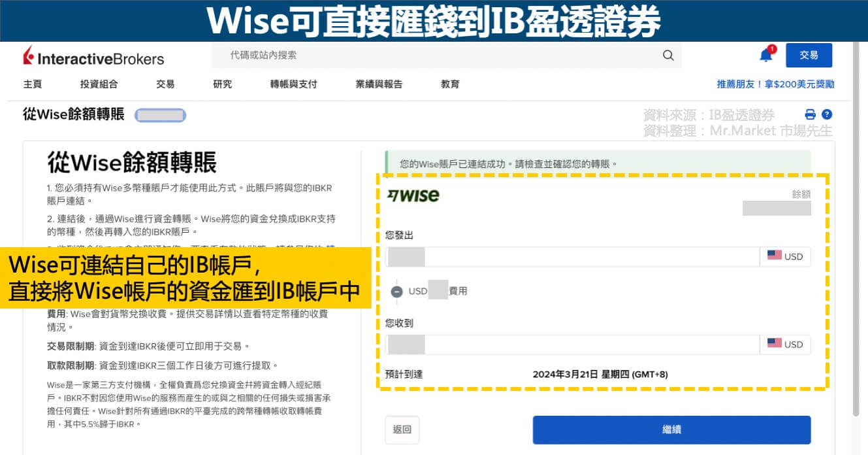Click the search magnifier icon

click(668, 56)
